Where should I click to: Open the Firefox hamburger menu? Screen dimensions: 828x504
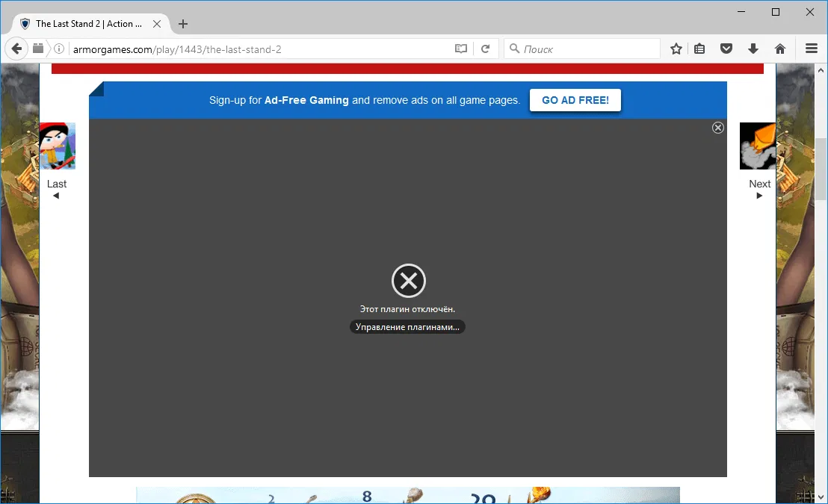tap(812, 49)
